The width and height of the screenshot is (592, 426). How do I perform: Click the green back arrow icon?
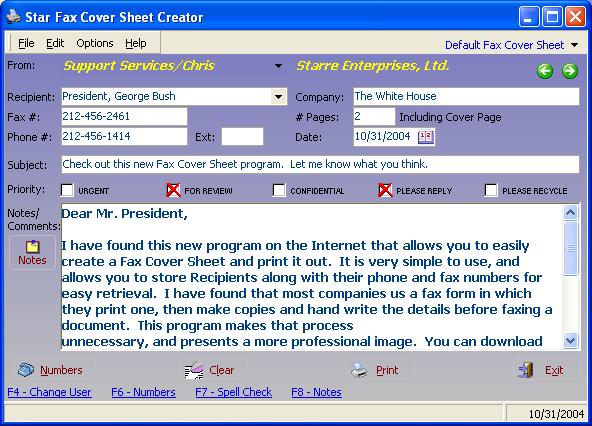545,71
